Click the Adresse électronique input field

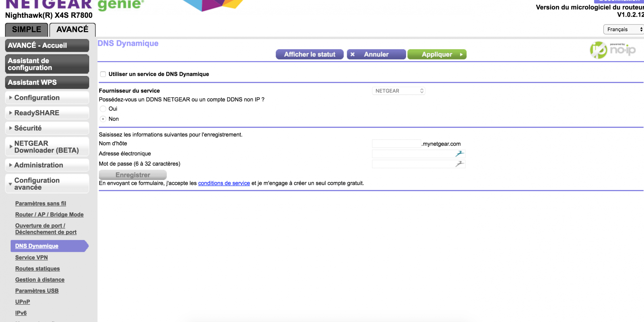[419, 154]
